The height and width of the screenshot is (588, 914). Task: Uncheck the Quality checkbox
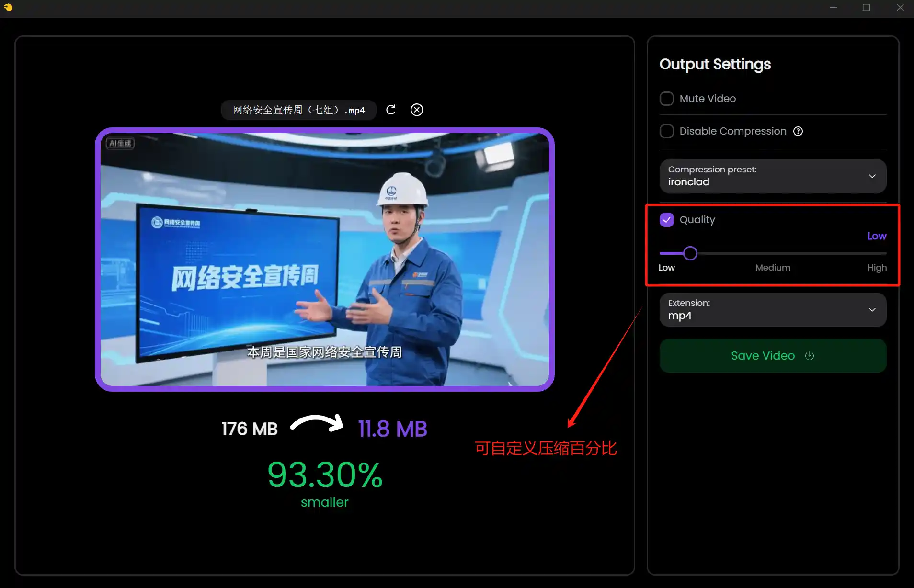tap(667, 220)
